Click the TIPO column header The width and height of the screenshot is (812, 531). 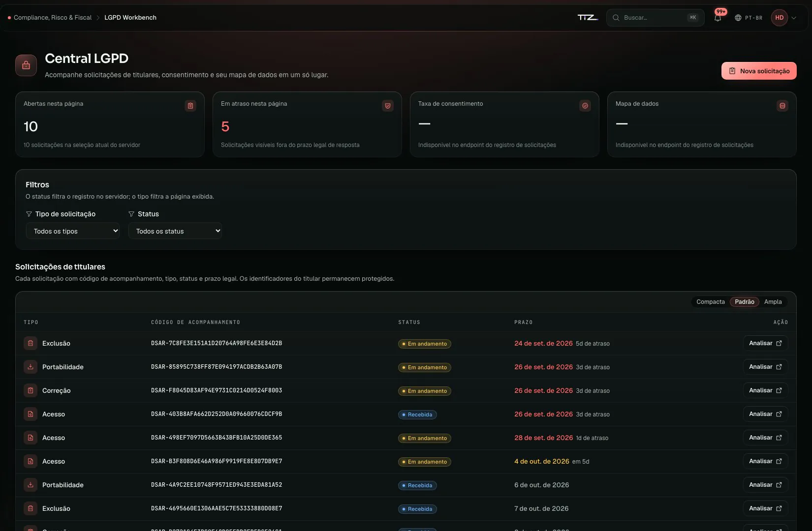pyautogui.click(x=31, y=322)
